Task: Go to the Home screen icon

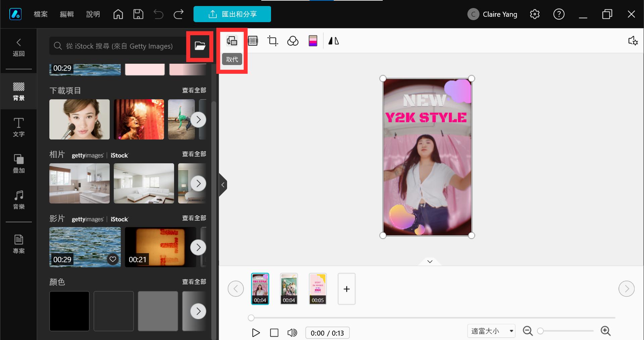Action: [x=118, y=14]
